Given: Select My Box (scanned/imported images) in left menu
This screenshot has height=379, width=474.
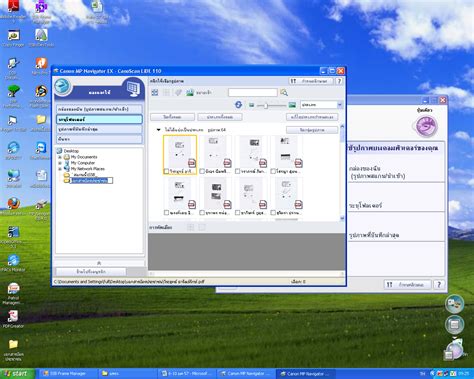Looking at the screenshot, I should click(99, 109).
